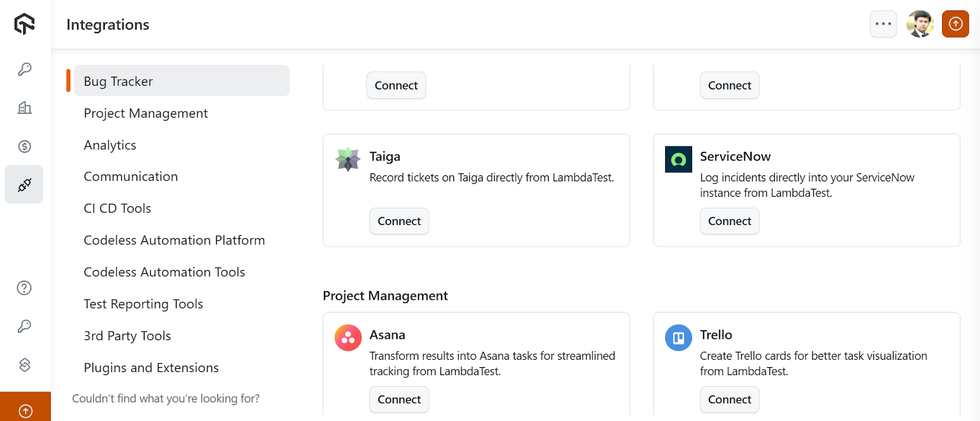Screen dimensions: 980x421
Task: Switch to the Project Management category
Action: (145, 113)
